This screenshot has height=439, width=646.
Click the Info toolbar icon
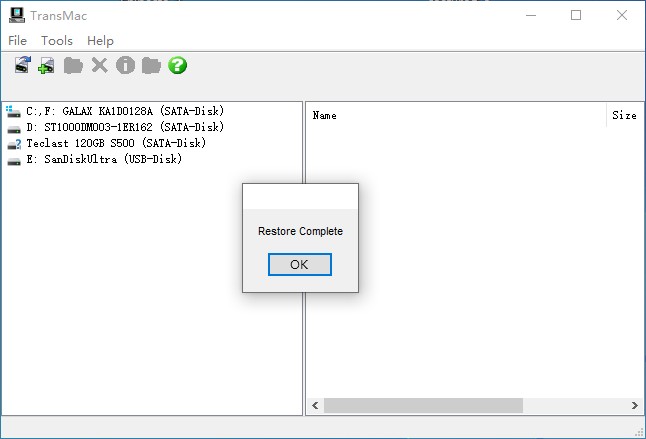pos(125,65)
